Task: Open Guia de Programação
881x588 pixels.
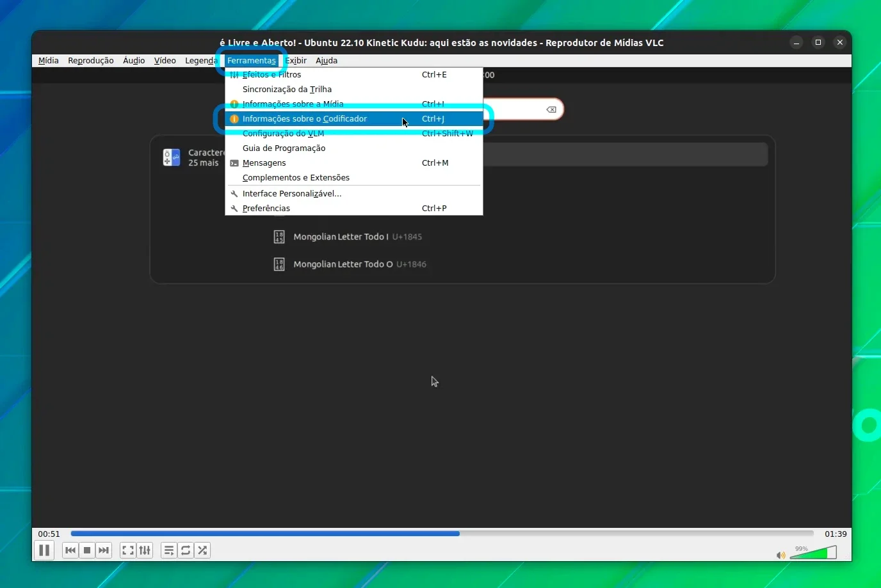Action: tap(354, 148)
